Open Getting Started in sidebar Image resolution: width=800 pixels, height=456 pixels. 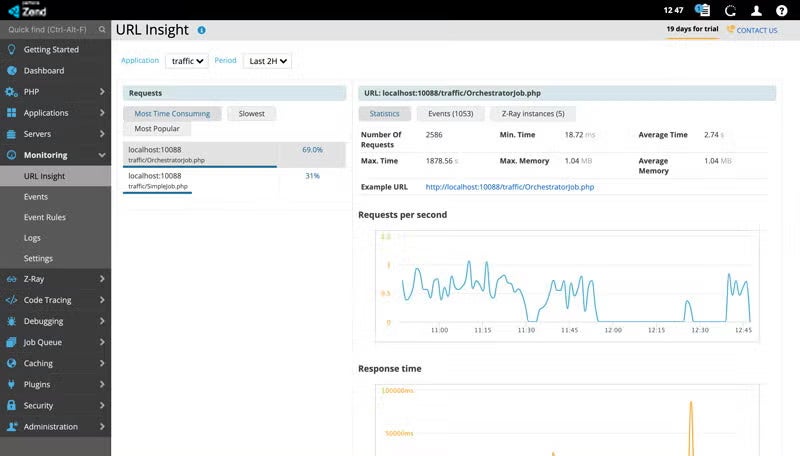click(50, 50)
